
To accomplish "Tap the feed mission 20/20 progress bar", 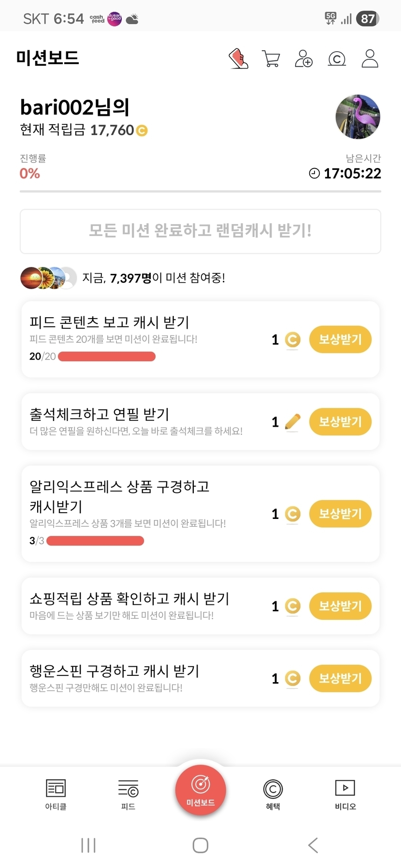I will click(107, 357).
